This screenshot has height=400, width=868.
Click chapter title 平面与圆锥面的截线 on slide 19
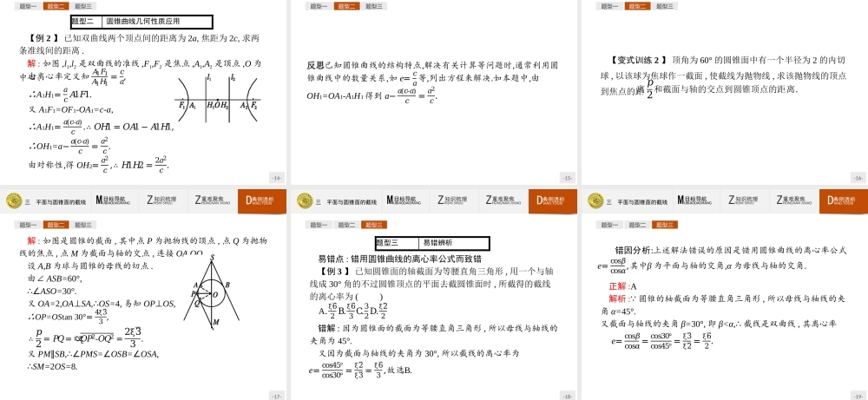coord(642,202)
